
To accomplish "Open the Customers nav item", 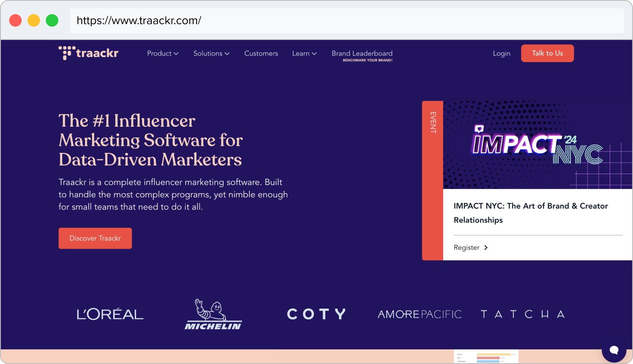I will (261, 53).
